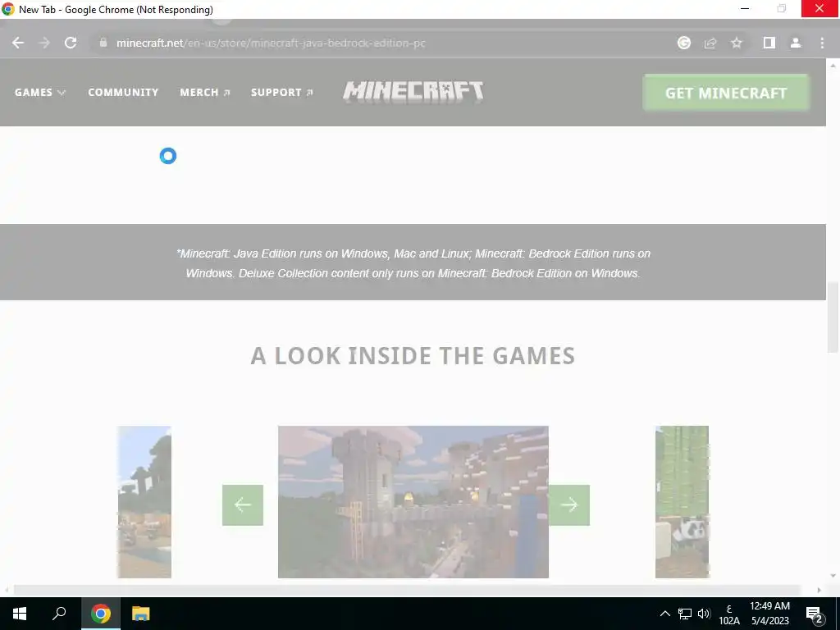Close the Chrome window
Screen dimensions: 840x630
(819, 8)
